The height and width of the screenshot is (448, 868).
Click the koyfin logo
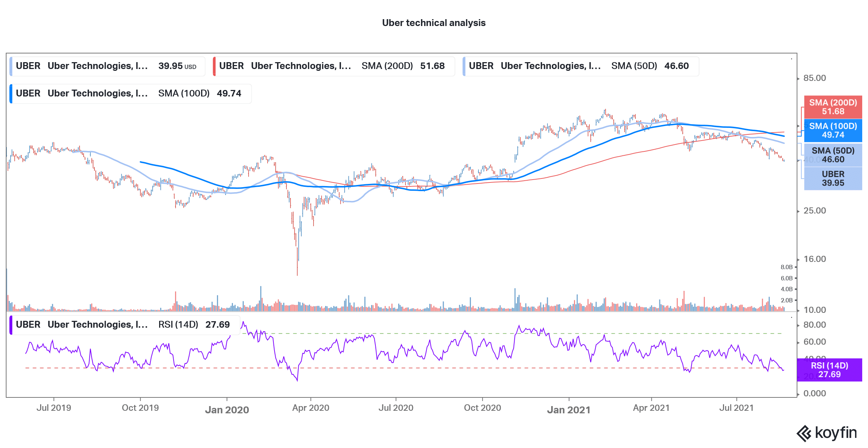coord(827,433)
